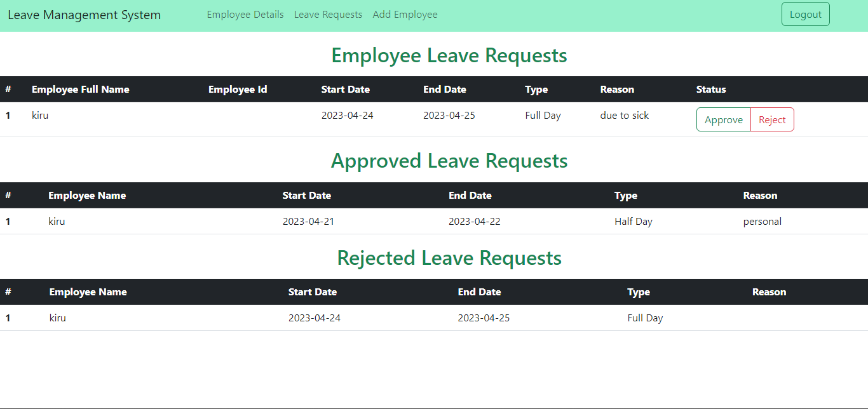Click the Start Date header in pending table
The image size is (868, 409).
(346, 89)
